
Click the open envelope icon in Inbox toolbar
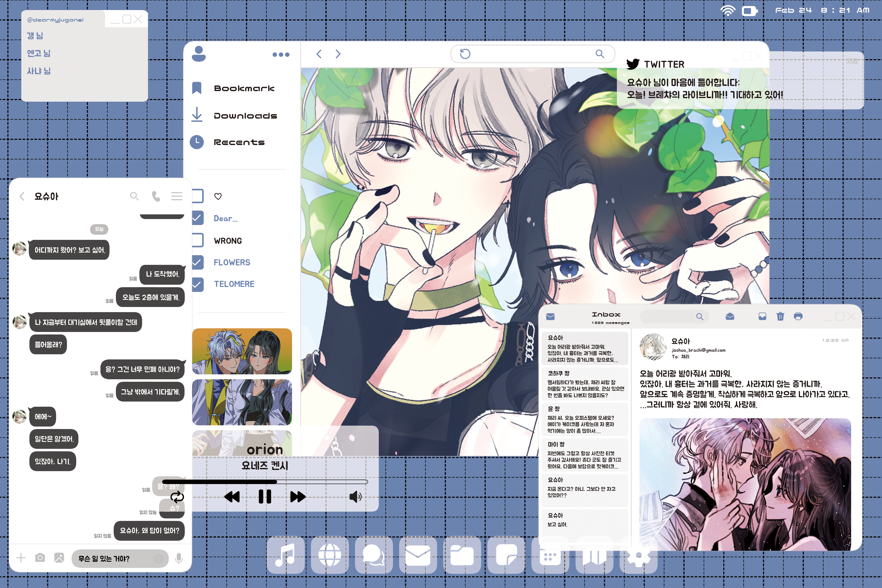click(x=730, y=317)
